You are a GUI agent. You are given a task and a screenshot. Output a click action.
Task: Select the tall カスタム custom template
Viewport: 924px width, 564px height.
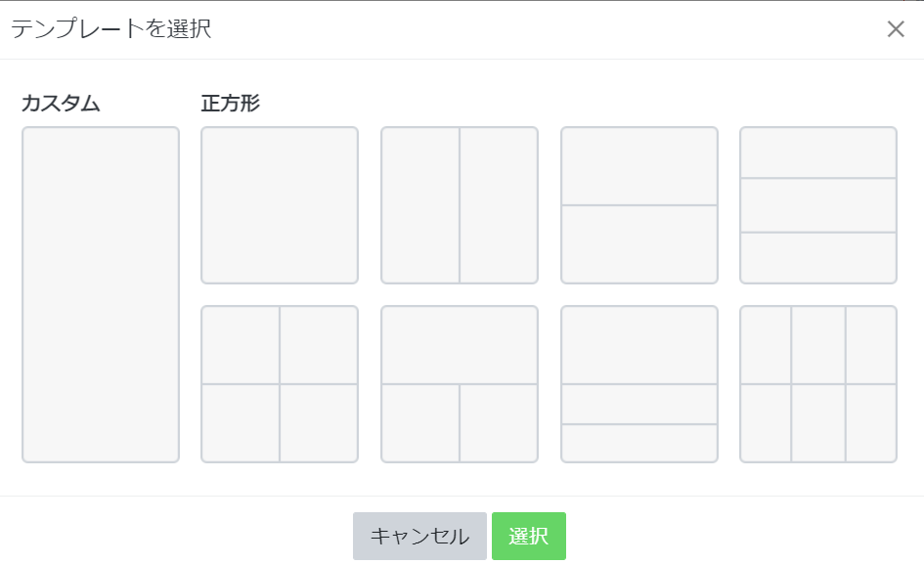coord(101,294)
